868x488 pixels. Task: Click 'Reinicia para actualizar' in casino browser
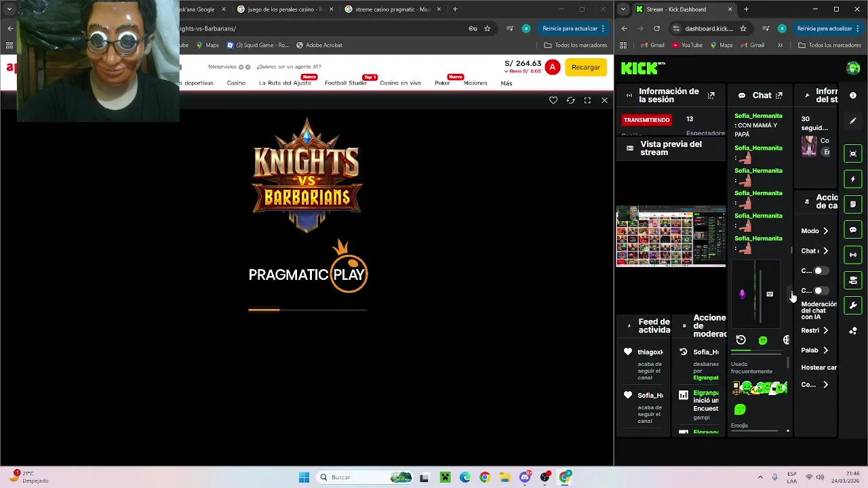click(574, 28)
